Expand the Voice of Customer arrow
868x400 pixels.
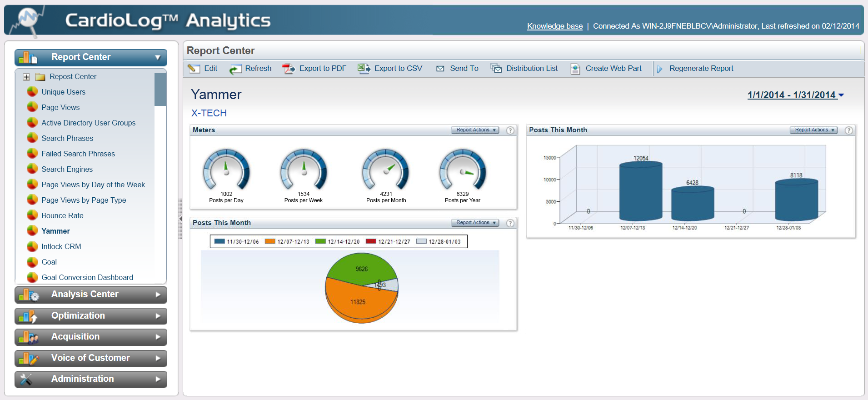point(158,358)
